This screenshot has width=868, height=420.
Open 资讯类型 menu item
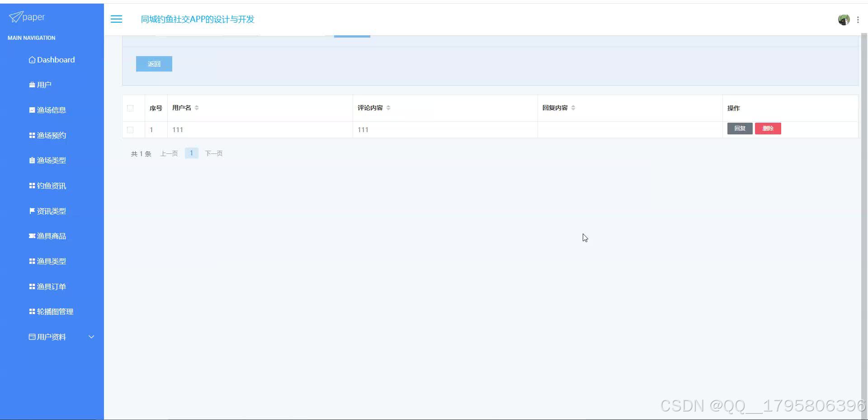52,211
